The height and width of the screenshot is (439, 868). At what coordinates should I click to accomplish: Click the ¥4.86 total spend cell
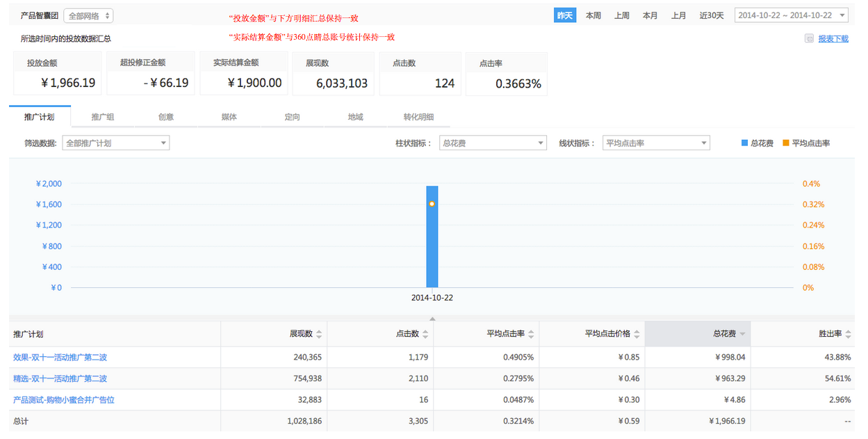[735, 400]
